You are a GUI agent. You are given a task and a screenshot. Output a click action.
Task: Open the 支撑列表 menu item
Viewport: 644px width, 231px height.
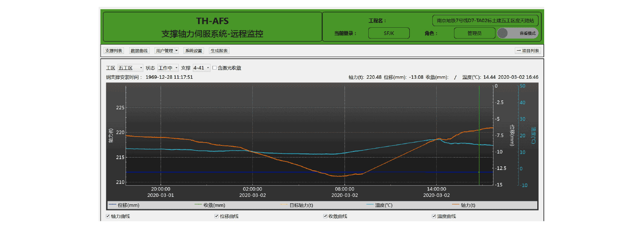(x=114, y=51)
